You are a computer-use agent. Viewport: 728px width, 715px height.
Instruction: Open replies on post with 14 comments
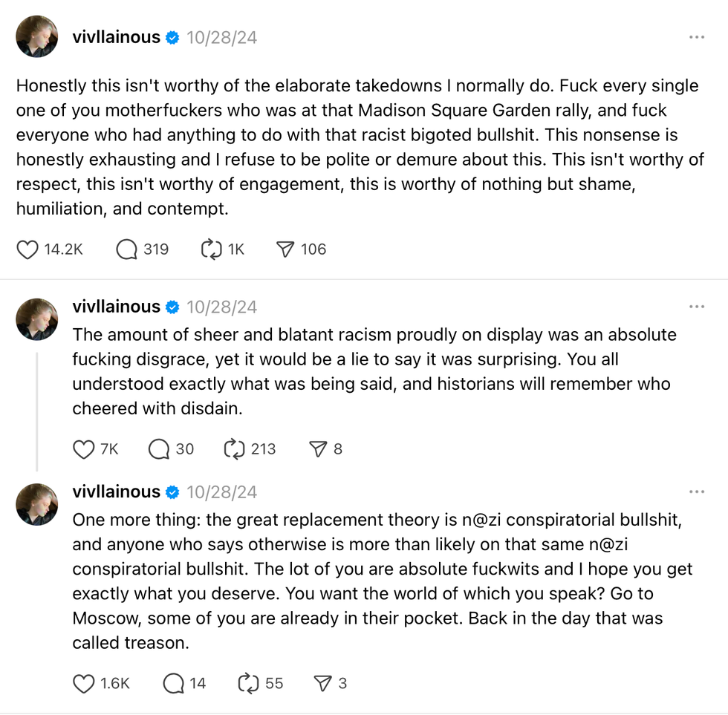pos(172,683)
